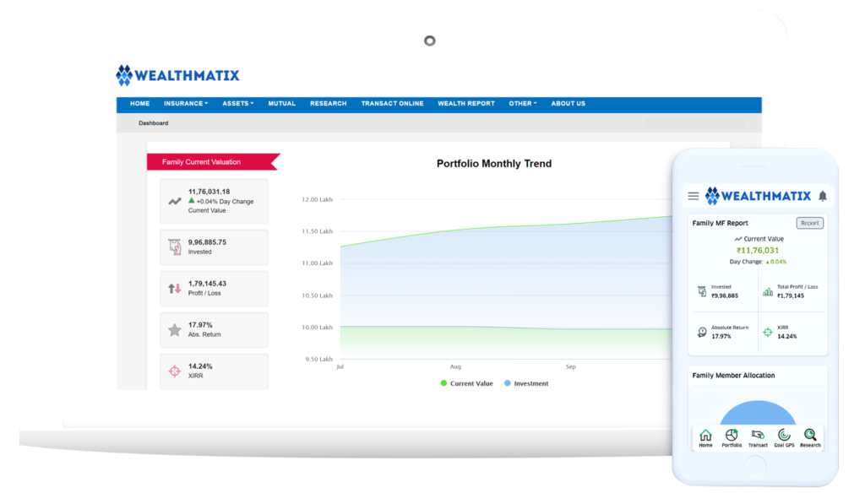Click the ₹11,76,031 value on phone
This screenshot has height=504, width=865.
[x=758, y=251]
